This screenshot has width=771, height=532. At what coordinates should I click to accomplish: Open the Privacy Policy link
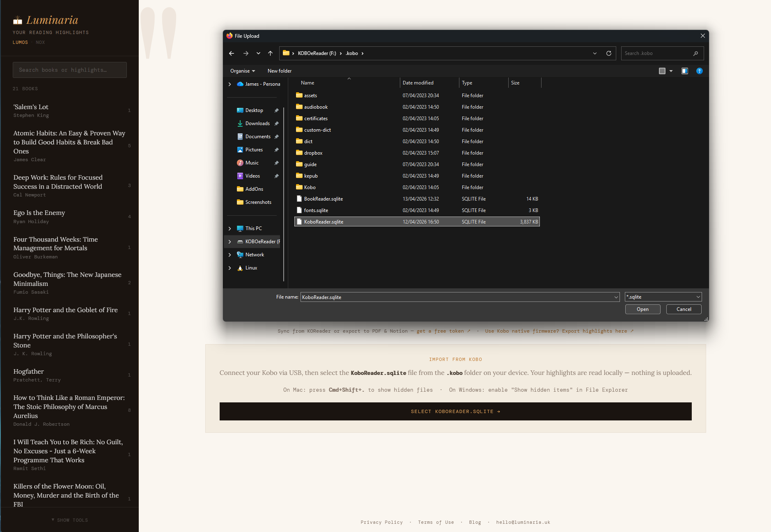381,522
